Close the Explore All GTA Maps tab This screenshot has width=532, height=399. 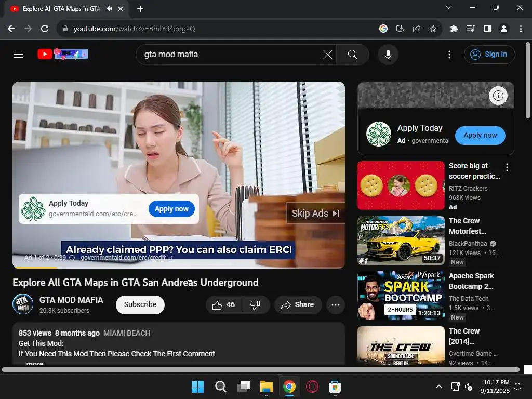tap(121, 9)
